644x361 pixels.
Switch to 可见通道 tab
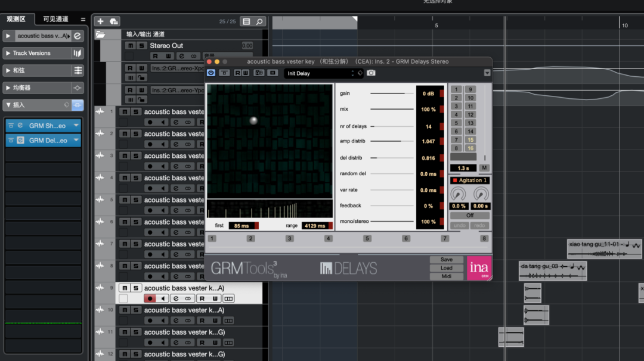[55, 19]
